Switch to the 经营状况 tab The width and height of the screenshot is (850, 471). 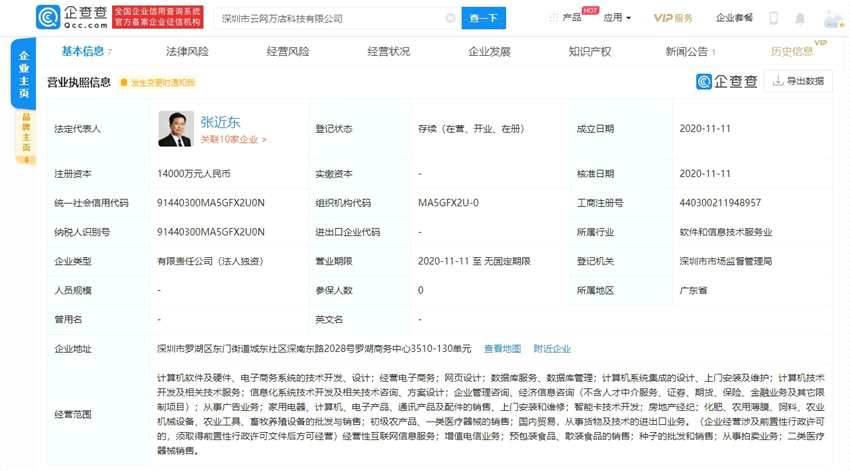389,51
